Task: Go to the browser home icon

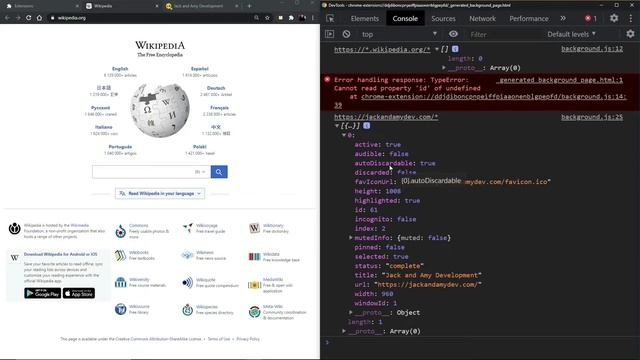Action: (x=39, y=18)
